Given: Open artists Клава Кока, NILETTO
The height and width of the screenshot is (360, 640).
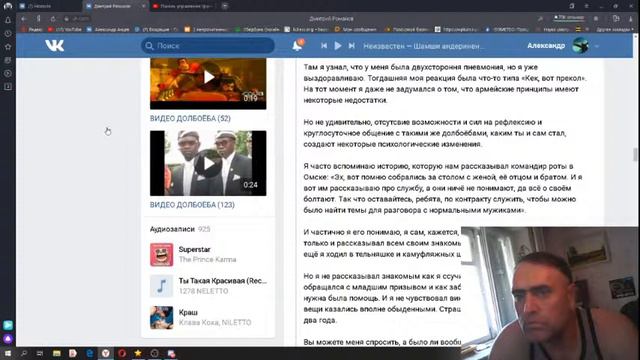Looking at the screenshot, I should pos(215,322).
